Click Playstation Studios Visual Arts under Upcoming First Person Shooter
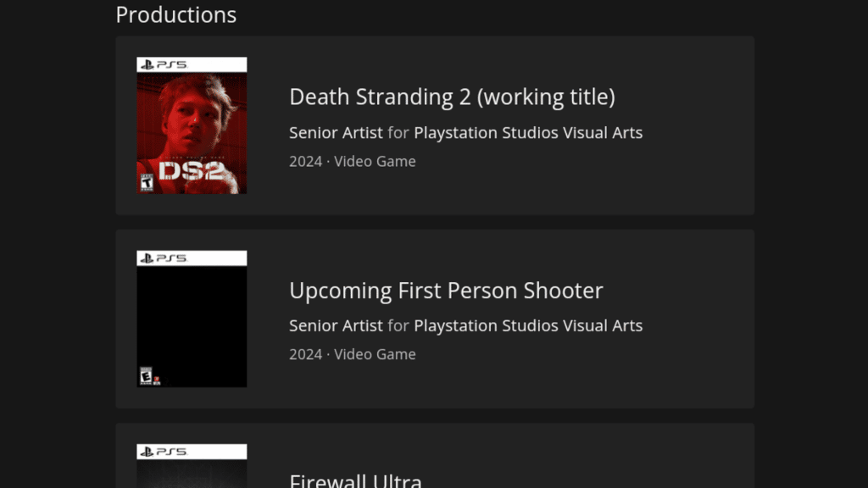 tap(528, 326)
